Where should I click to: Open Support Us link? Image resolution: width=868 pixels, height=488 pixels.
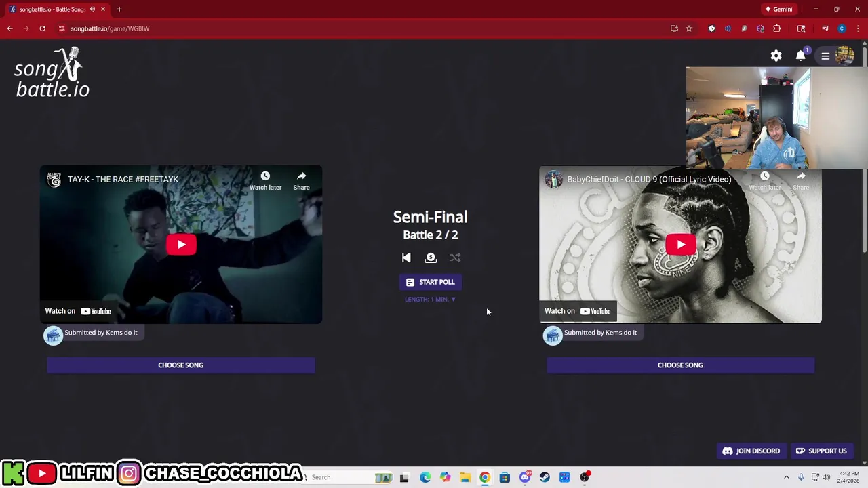tap(821, 451)
